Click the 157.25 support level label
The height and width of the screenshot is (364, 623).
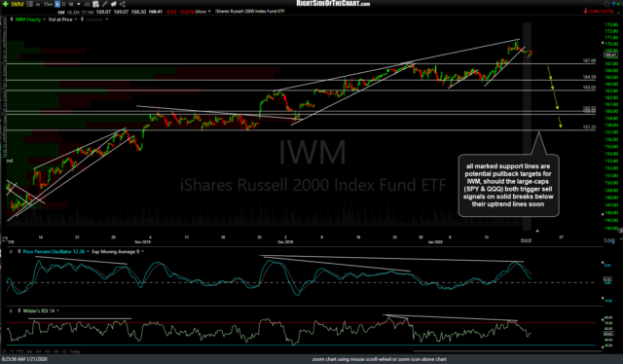(589, 127)
